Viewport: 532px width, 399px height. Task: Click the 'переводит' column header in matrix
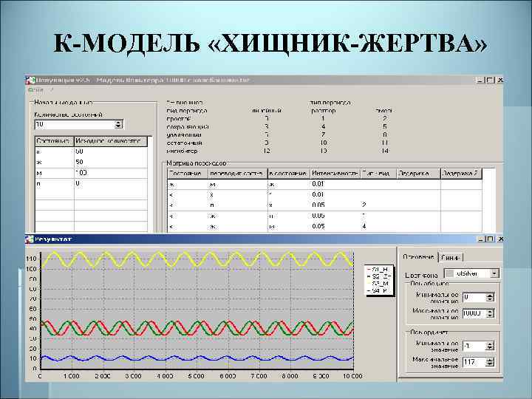(x=237, y=174)
